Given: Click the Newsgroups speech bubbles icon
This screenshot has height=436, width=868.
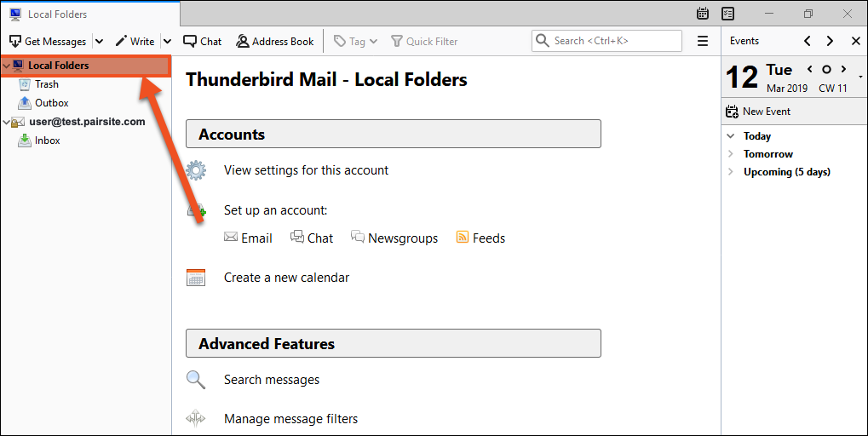Looking at the screenshot, I should tap(358, 238).
